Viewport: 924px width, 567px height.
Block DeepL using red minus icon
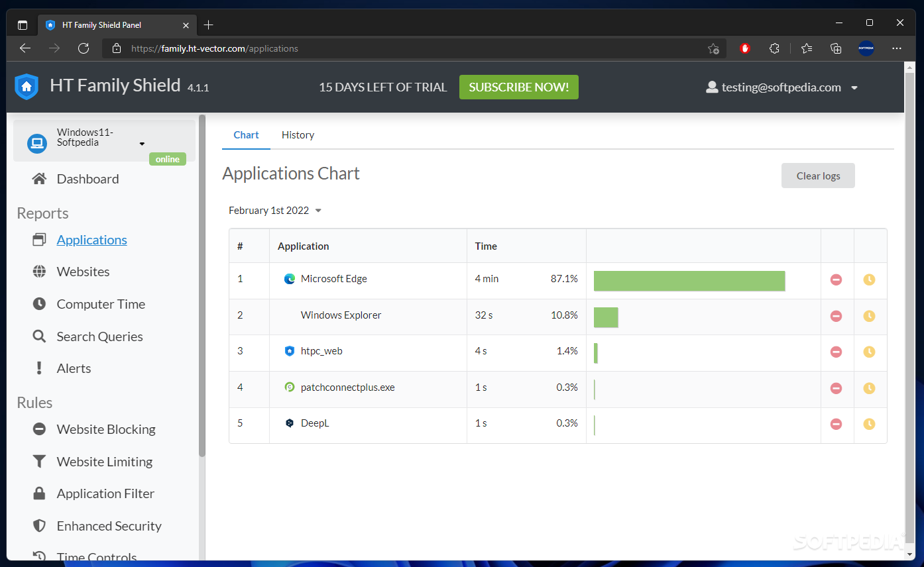coord(836,424)
